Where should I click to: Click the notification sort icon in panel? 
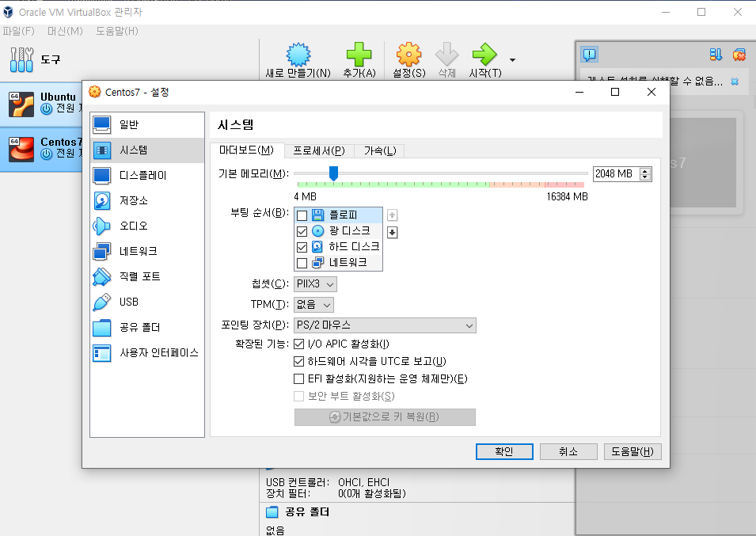pyautogui.click(x=716, y=55)
